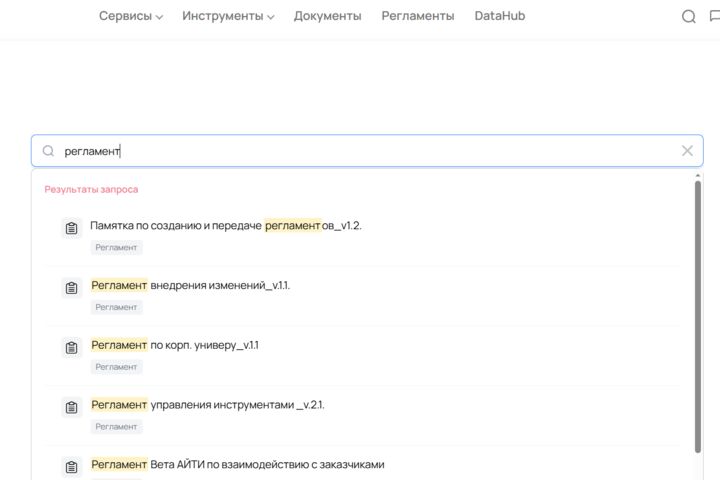This screenshot has width=720, height=480.
Task: Click the Результаты запроса heading
Action: click(x=91, y=189)
